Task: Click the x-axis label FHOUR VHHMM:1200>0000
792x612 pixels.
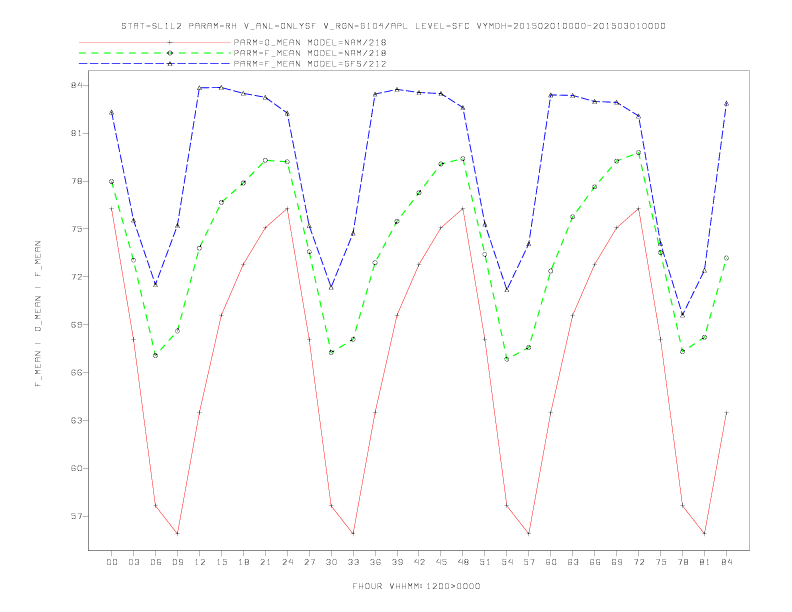Action: click(416, 586)
